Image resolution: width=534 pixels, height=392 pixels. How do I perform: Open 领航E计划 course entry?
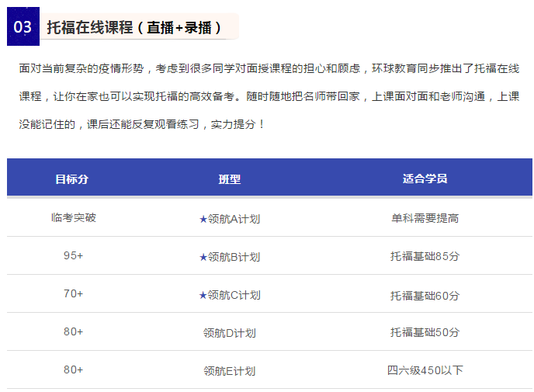coord(230,371)
